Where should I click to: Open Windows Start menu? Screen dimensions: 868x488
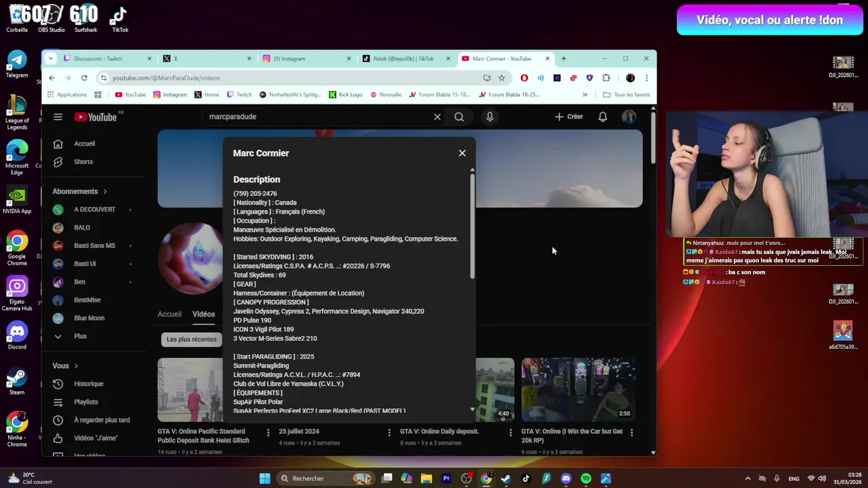click(264, 479)
